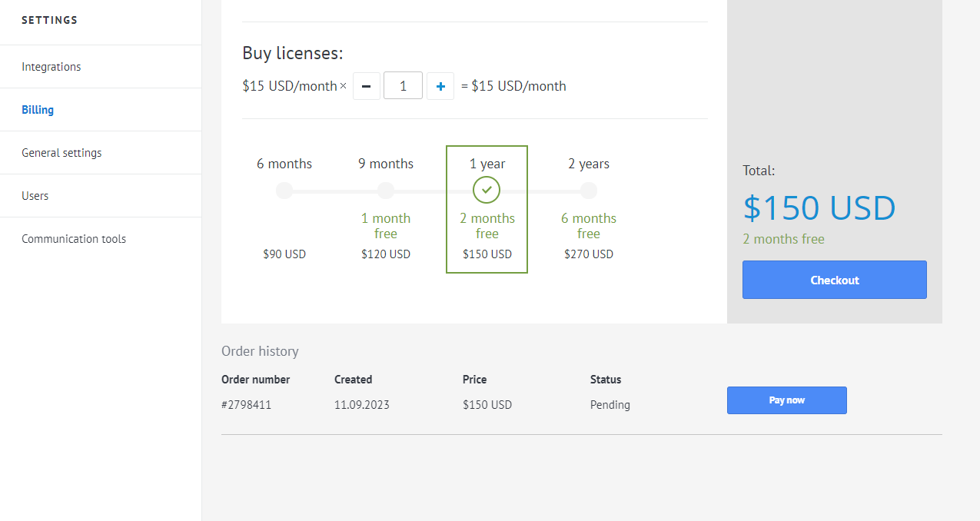Choose the $120 USD price option
The image size is (980, 521).
(386, 254)
